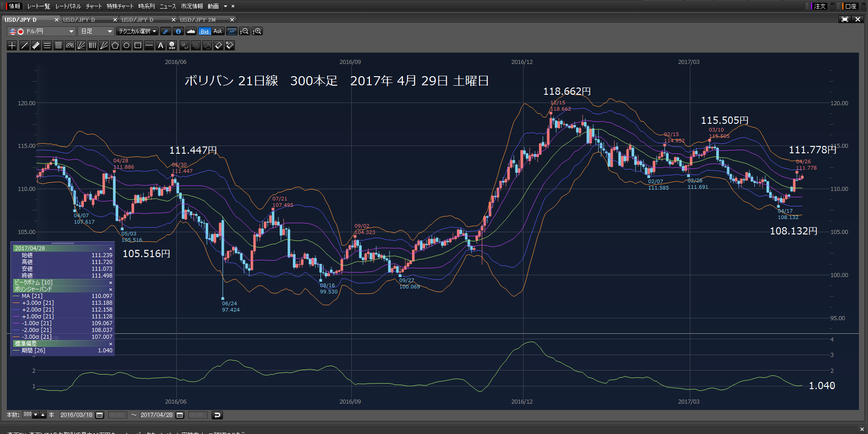Select the eraser tool

point(218,45)
